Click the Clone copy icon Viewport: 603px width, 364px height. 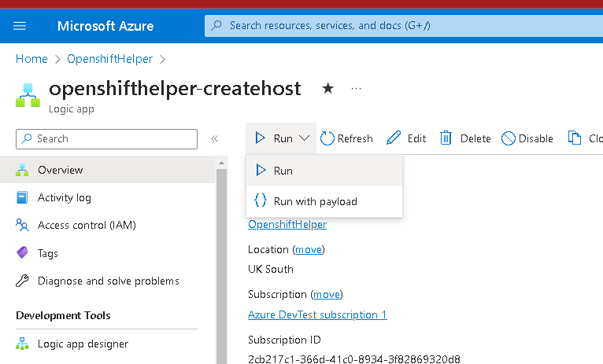pos(575,138)
